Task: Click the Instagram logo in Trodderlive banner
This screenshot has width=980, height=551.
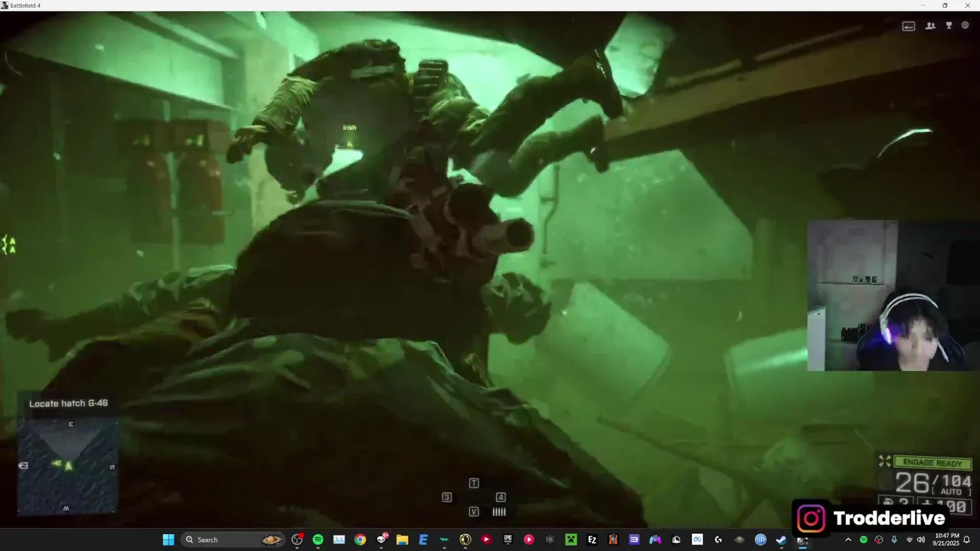Action: point(811,518)
